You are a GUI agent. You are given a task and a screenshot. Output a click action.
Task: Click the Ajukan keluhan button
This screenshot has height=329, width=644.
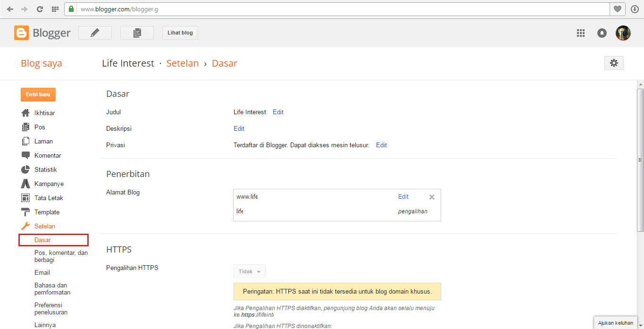615,323
